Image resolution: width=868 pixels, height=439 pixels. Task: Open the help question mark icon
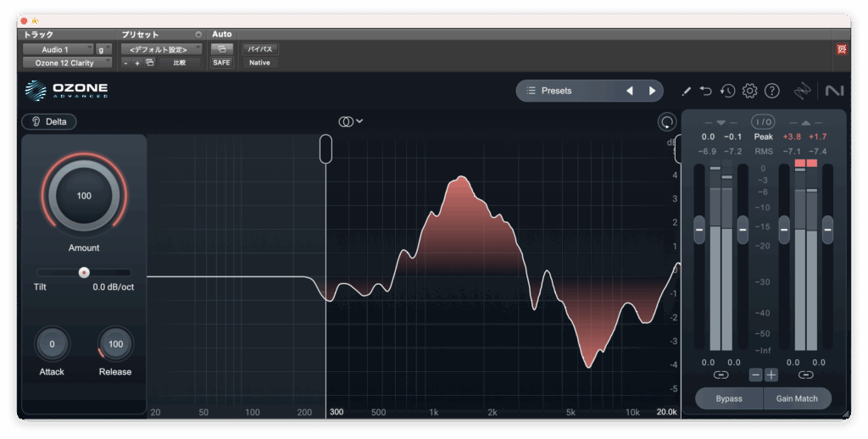coord(771,91)
